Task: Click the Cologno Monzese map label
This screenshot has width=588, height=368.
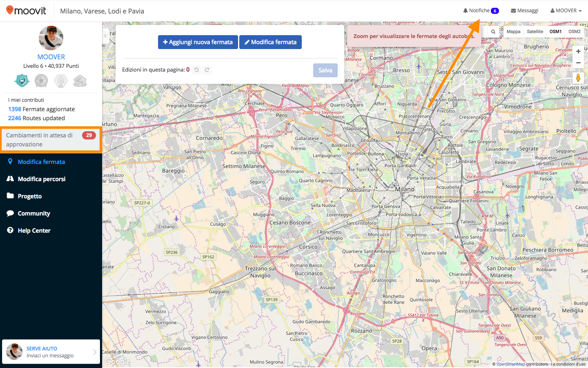Action: [x=508, y=85]
